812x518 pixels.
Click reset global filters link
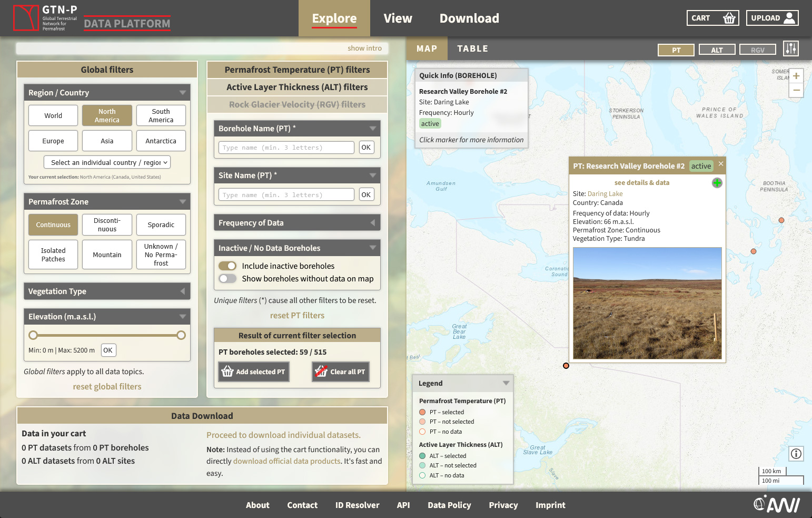(x=107, y=386)
